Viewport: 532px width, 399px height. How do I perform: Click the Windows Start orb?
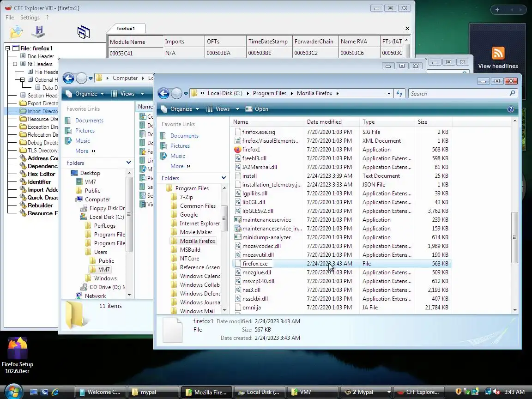13,392
